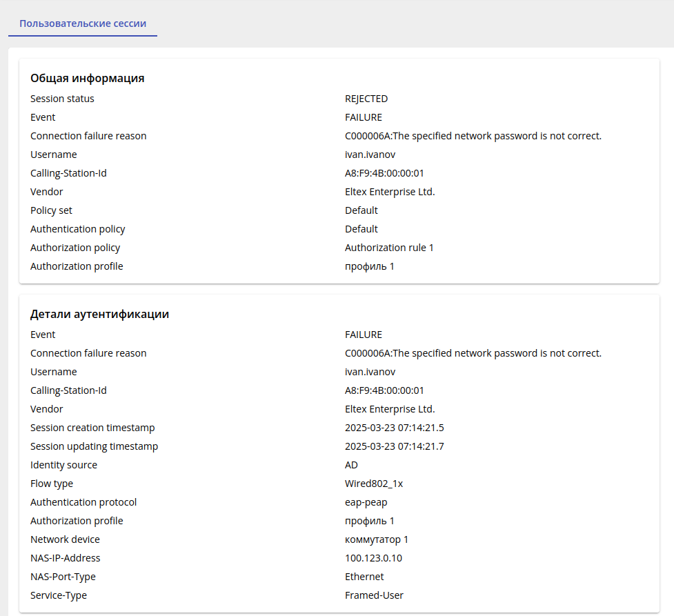Select the username ivan.ivanov in general info
The width and height of the screenshot is (674, 616).
pos(370,155)
